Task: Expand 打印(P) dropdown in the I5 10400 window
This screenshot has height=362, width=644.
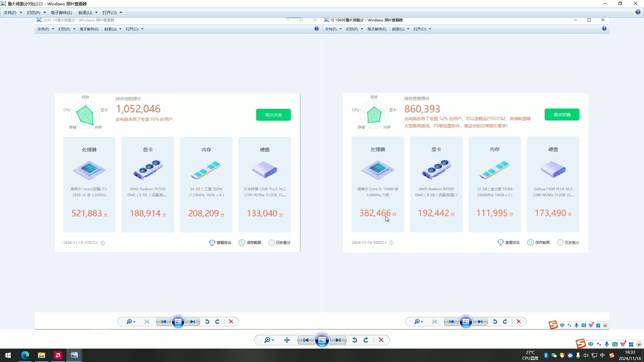Action: click(362, 29)
